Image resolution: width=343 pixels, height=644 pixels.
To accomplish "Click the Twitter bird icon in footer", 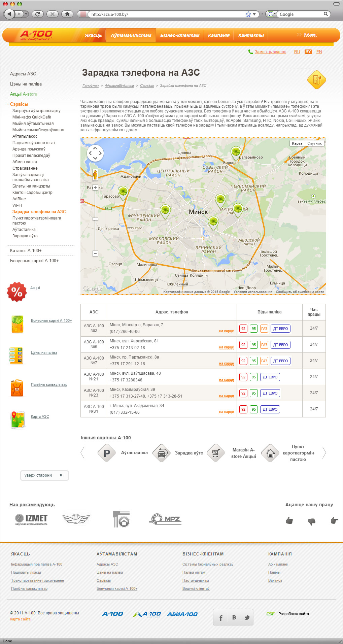I will coord(247,618).
